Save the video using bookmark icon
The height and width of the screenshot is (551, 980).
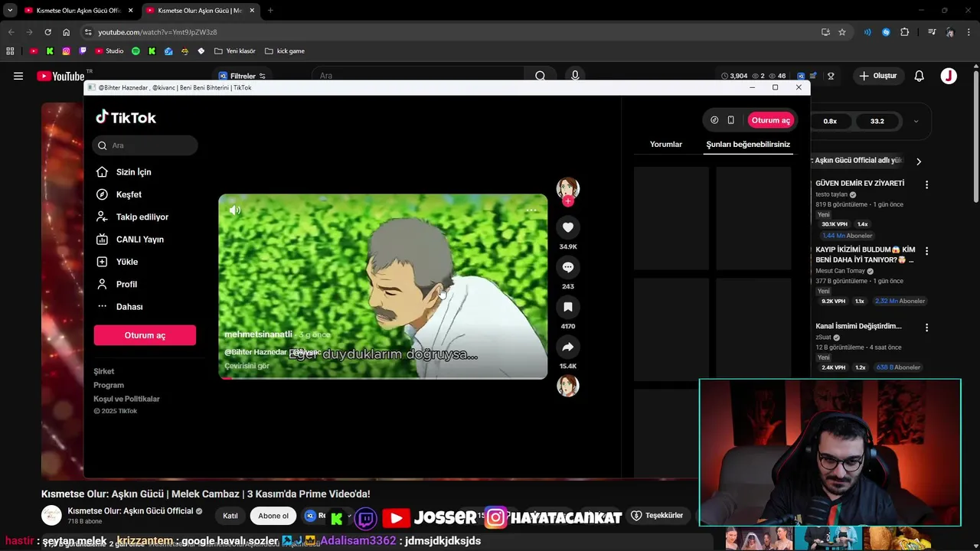click(568, 307)
